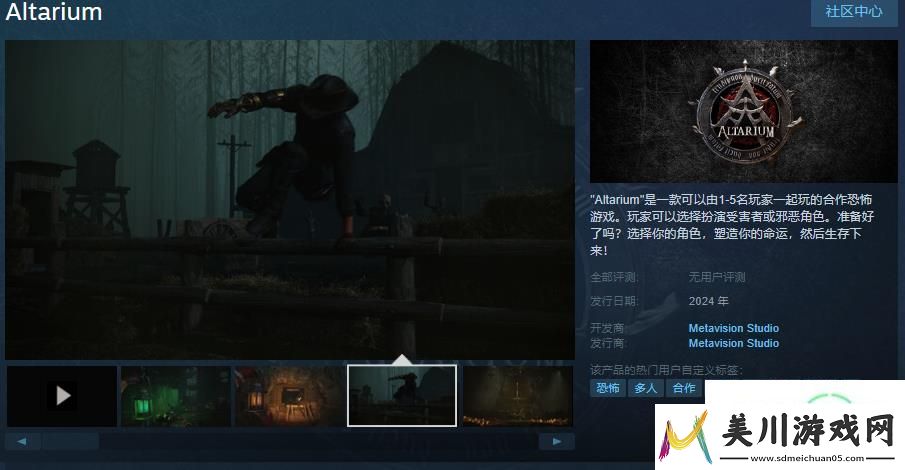
Task: Click the release date value 2024 年
Action: click(708, 301)
